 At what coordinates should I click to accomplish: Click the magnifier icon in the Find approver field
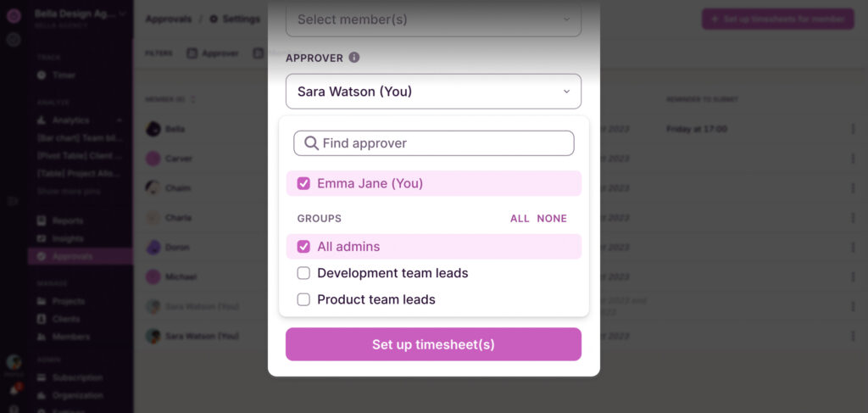311,143
